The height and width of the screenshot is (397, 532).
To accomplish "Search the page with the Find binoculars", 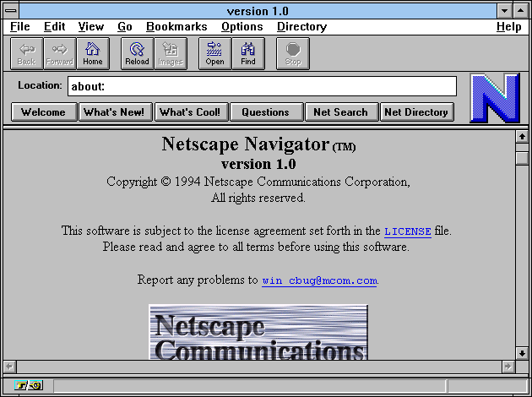I will point(248,53).
